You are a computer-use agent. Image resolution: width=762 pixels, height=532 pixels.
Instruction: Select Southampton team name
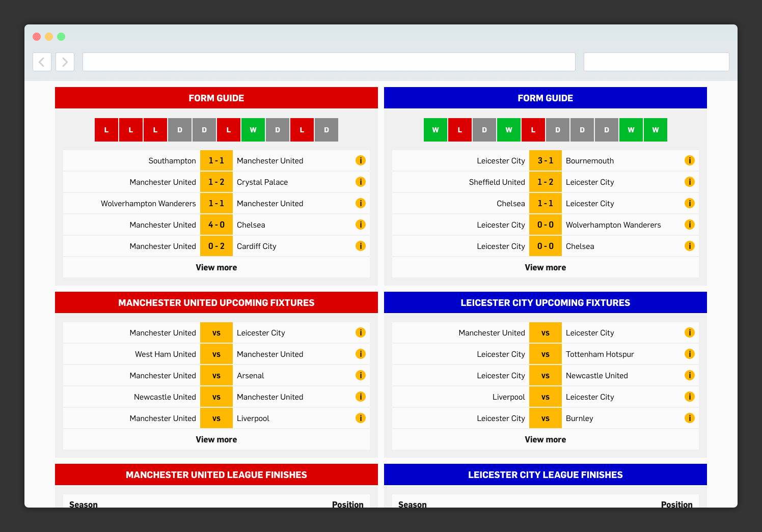(172, 160)
